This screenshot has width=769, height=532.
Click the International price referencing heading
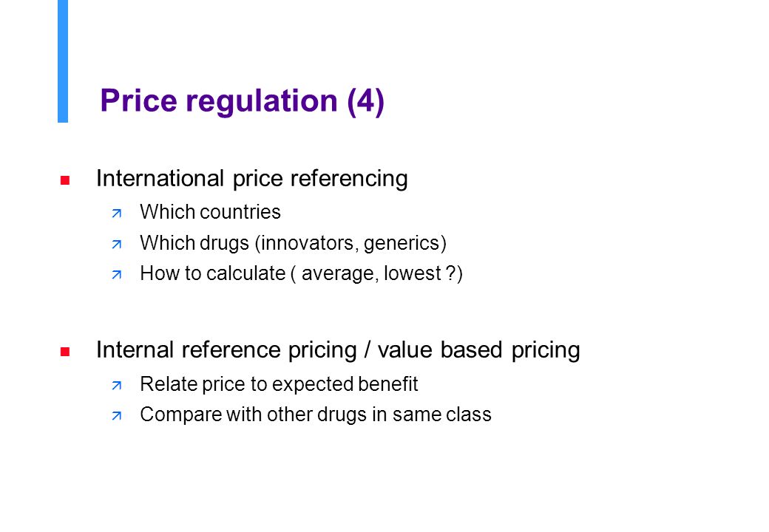252,178
